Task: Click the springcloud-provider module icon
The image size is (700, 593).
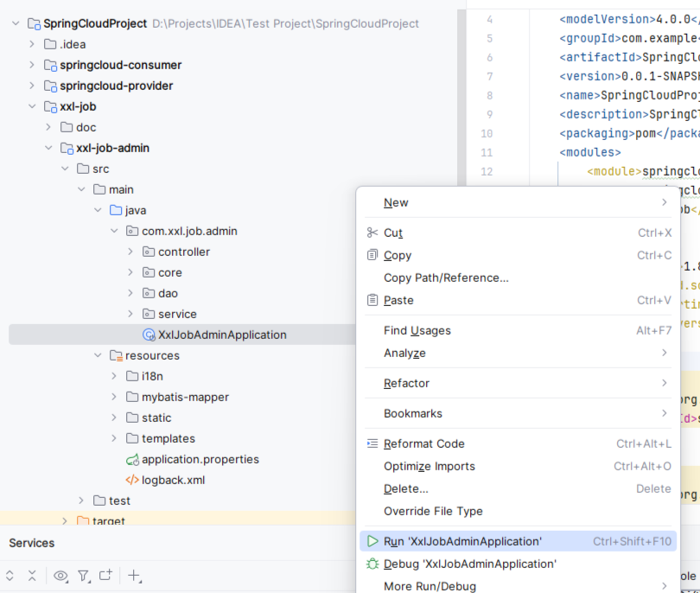Action: (50, 86)
